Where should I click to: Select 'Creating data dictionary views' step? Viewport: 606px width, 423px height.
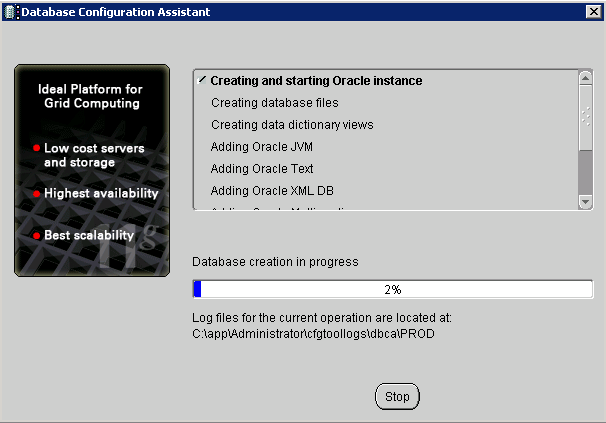(x=292, y=125)
